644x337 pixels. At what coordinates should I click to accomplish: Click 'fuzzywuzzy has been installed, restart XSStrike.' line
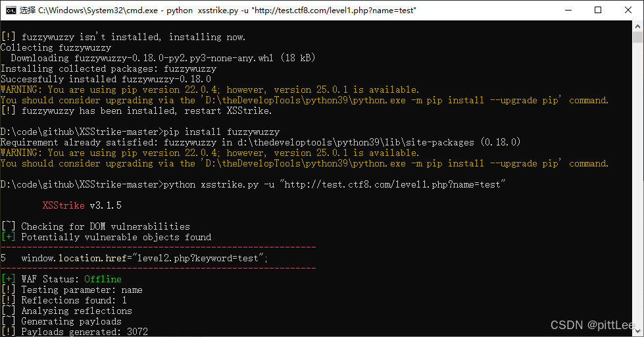(x=137, y=111)
